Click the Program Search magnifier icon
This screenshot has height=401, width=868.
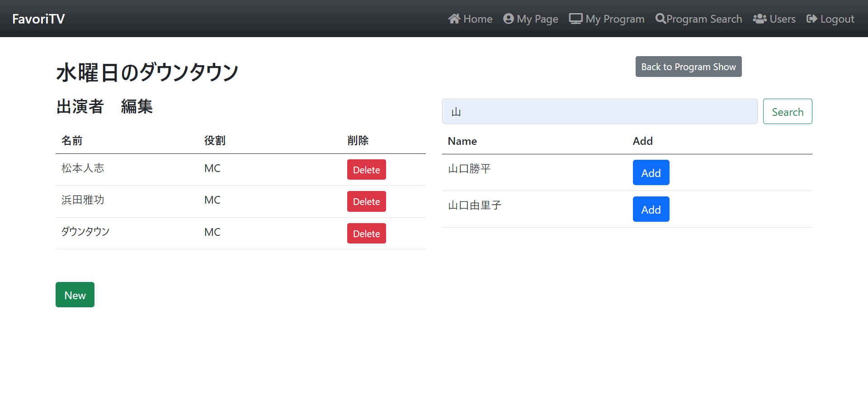660,19
